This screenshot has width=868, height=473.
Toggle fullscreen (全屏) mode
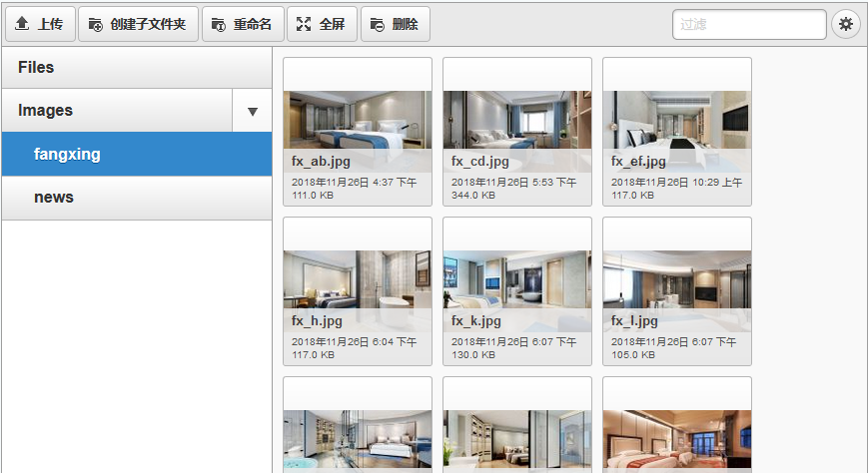pos(322,24)
